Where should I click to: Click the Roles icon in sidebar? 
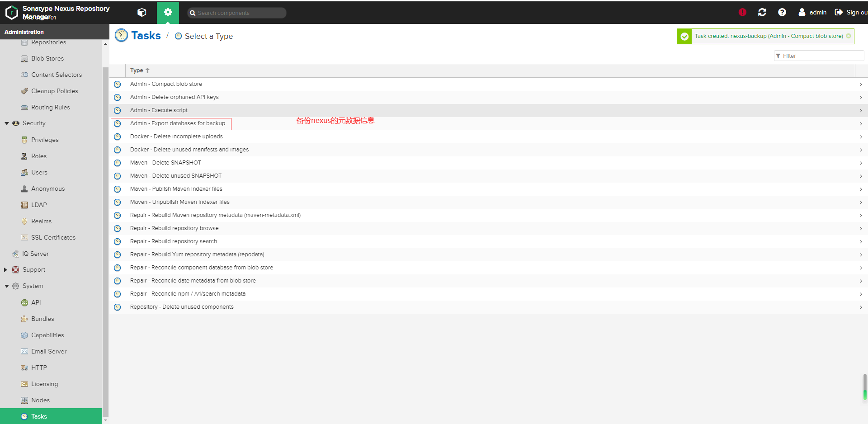coord(24,156)
